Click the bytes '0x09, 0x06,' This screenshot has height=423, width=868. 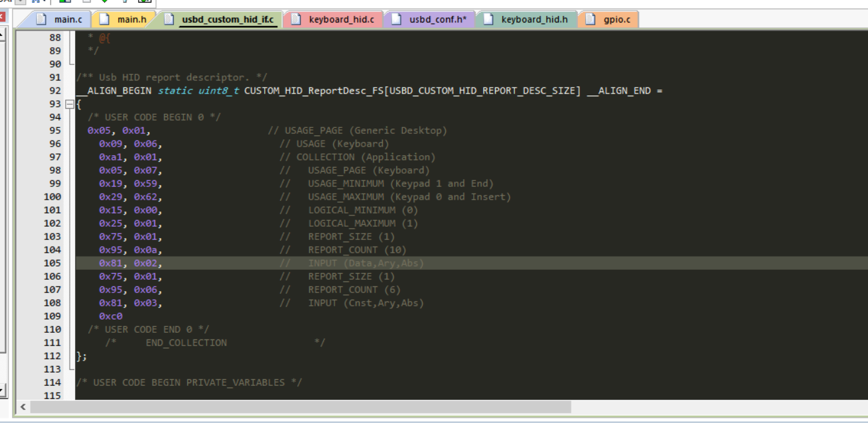pos(131,144)
